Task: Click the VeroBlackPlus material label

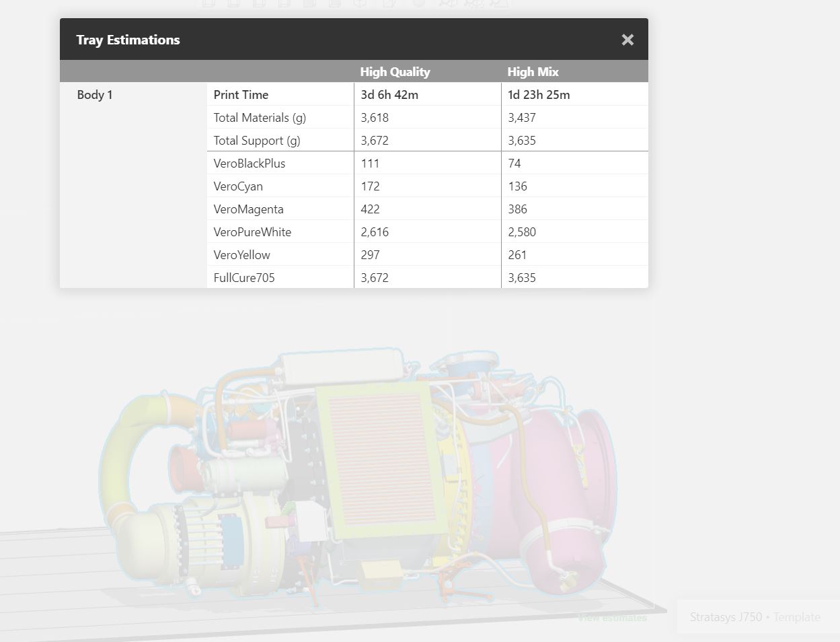Action: (x=250, y=164)
